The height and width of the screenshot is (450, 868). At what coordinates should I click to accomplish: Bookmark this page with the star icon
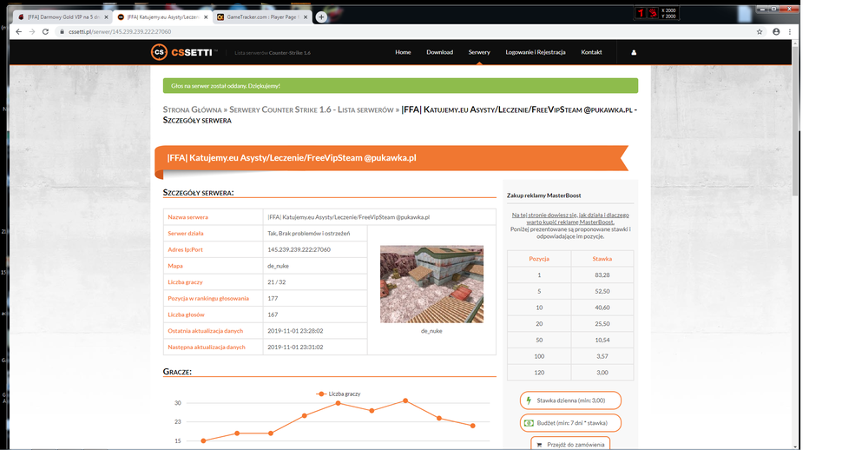tap(759, 31)
